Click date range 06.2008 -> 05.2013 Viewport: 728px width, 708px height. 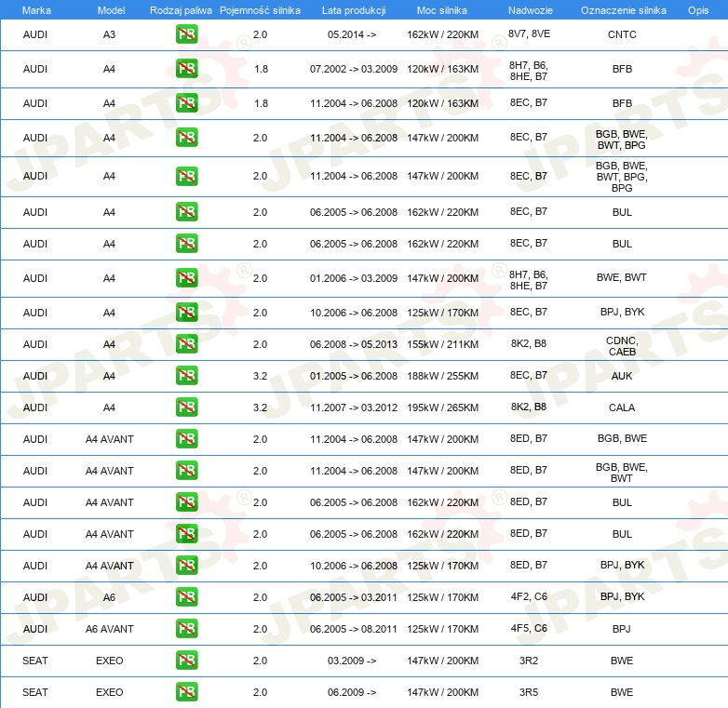click(354, 344)
